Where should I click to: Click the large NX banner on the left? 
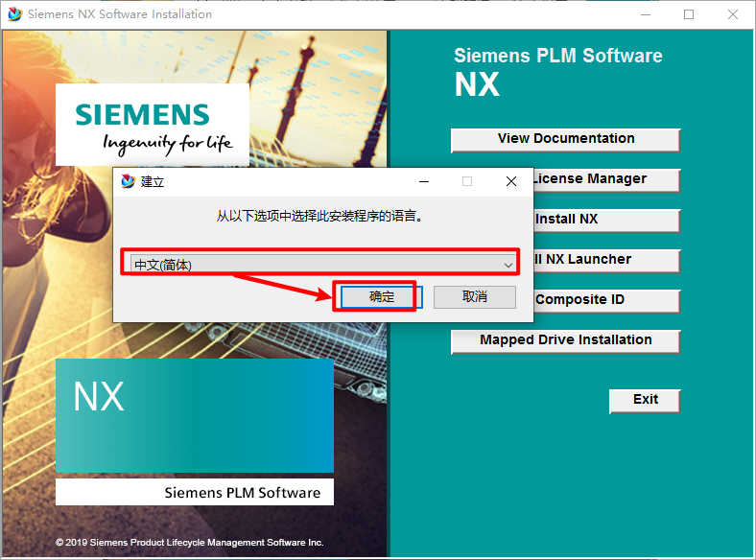pyautogui.click(x=195, y=415)
